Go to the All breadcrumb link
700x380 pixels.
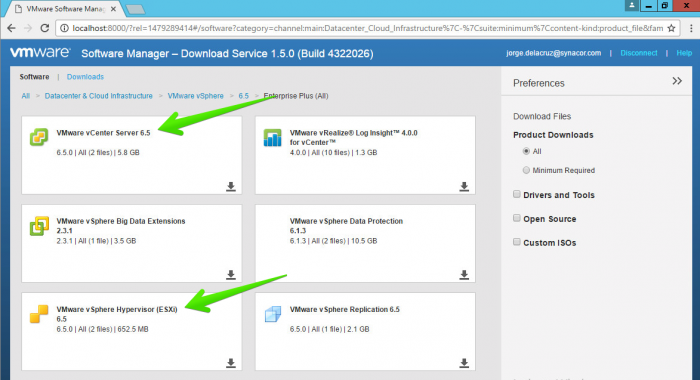click(25, 96)
